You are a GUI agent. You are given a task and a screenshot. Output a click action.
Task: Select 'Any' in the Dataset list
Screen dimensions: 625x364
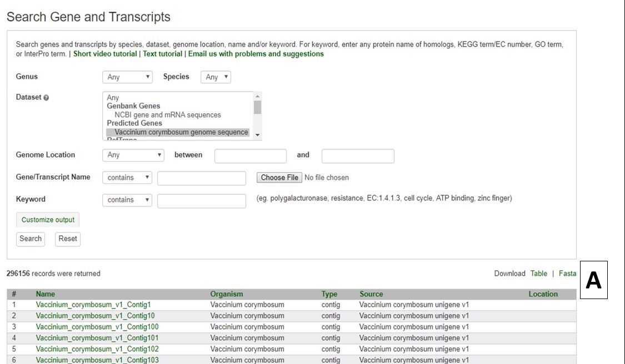tap(113, 98)
